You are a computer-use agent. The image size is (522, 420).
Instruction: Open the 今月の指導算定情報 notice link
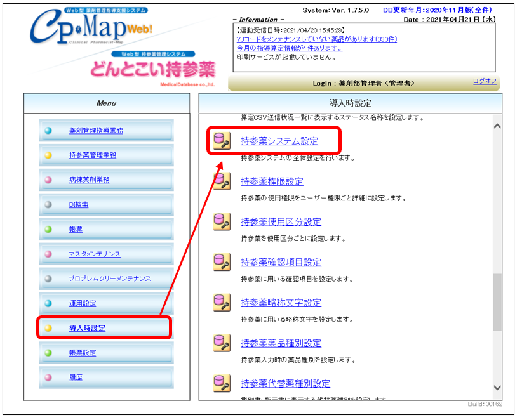[x=288, y=48]
